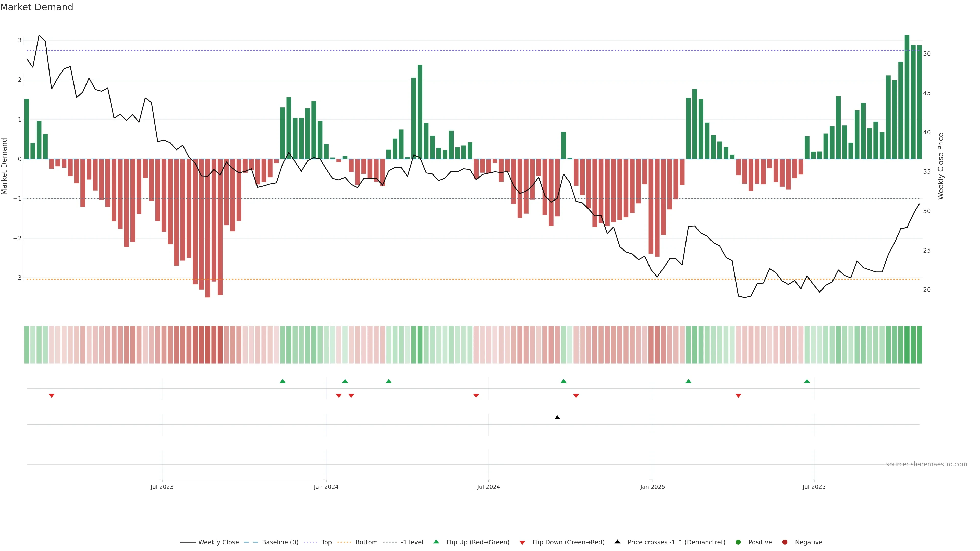Image resolution: width=980 pixels, height=551 pixels.
Task: Click the leftmost red flip-down marker on chart
Action: point(52,395)
